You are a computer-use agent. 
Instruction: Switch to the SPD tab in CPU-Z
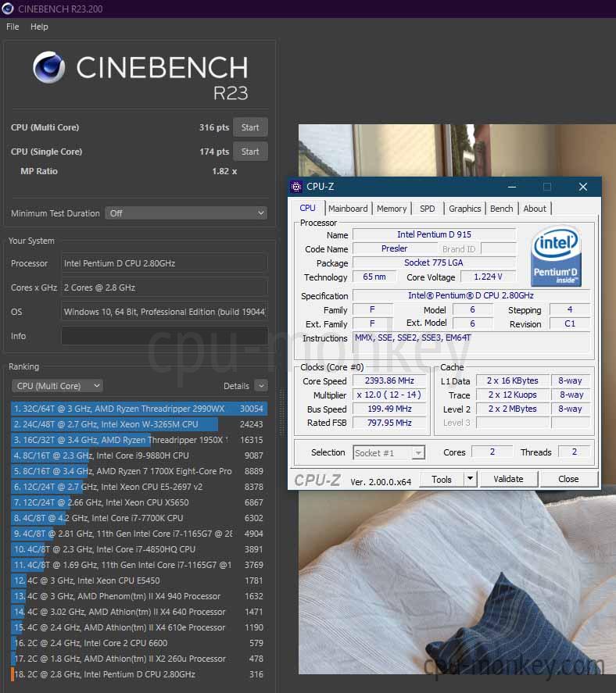[x=427, y=209]
